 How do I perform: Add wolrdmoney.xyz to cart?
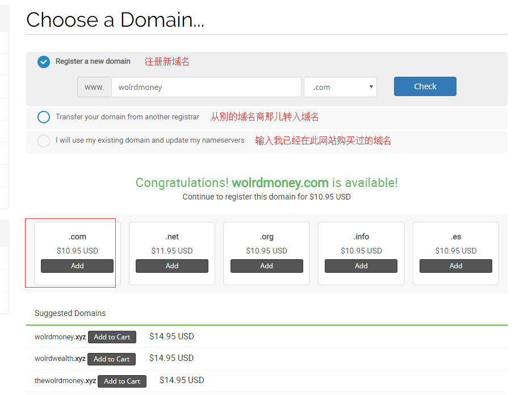click(112, 337)
